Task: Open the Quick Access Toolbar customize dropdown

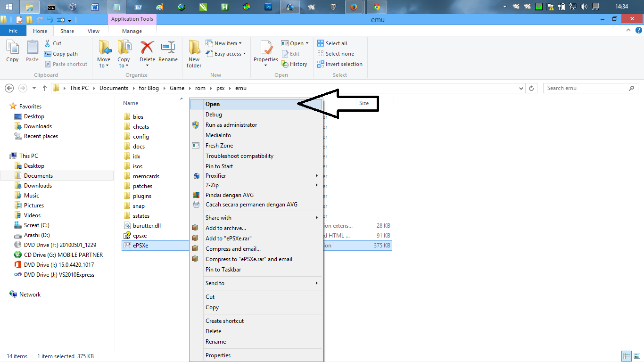Action: 69,20
